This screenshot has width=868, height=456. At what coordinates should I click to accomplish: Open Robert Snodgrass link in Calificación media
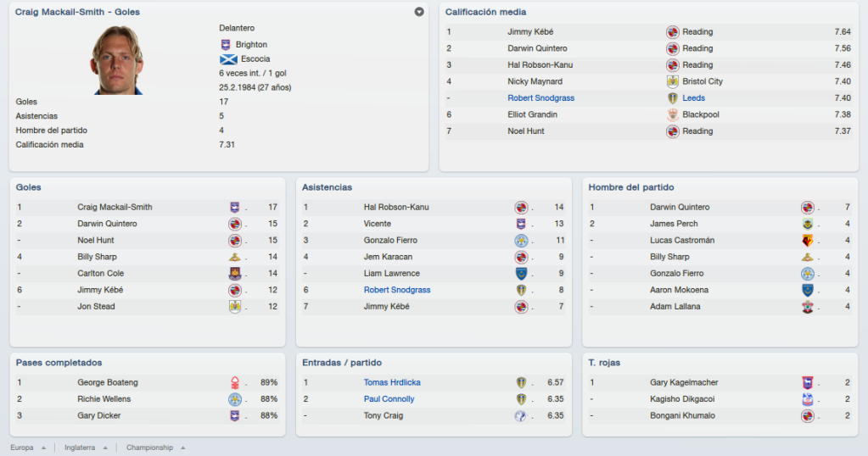coord(540,97)
